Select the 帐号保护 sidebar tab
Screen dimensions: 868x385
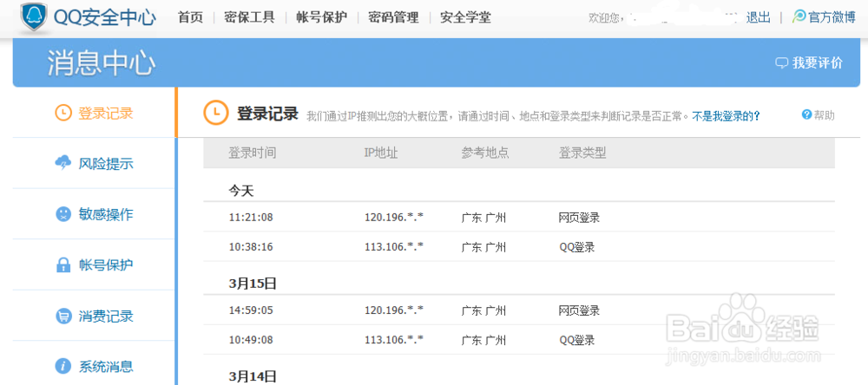94,265
